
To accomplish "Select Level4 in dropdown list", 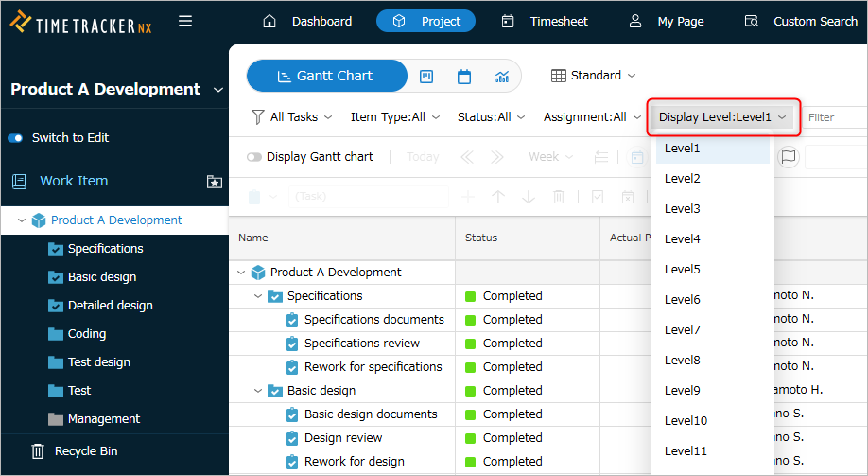I will pyautogui.click(x=713, y=238).
